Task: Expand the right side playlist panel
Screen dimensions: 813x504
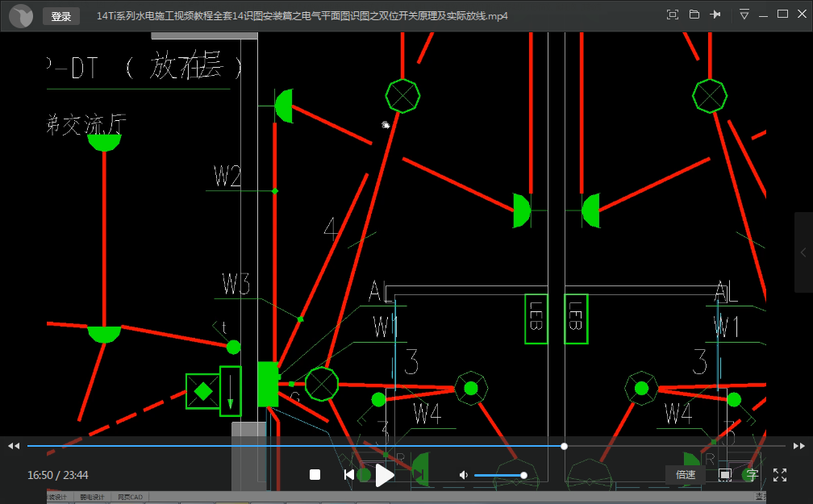Action: (803, 252)
